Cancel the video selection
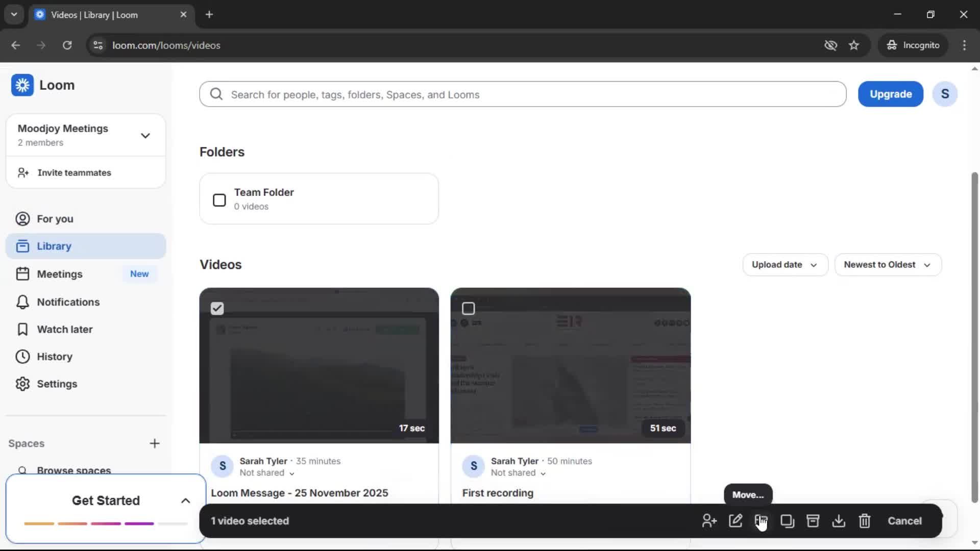Image resolution: width=980 pixels, height=551 pixels. click(904, 521)
